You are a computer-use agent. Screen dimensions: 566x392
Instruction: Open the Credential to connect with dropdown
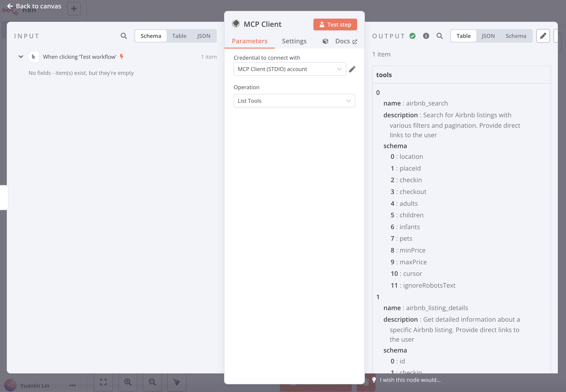(290, 69)
